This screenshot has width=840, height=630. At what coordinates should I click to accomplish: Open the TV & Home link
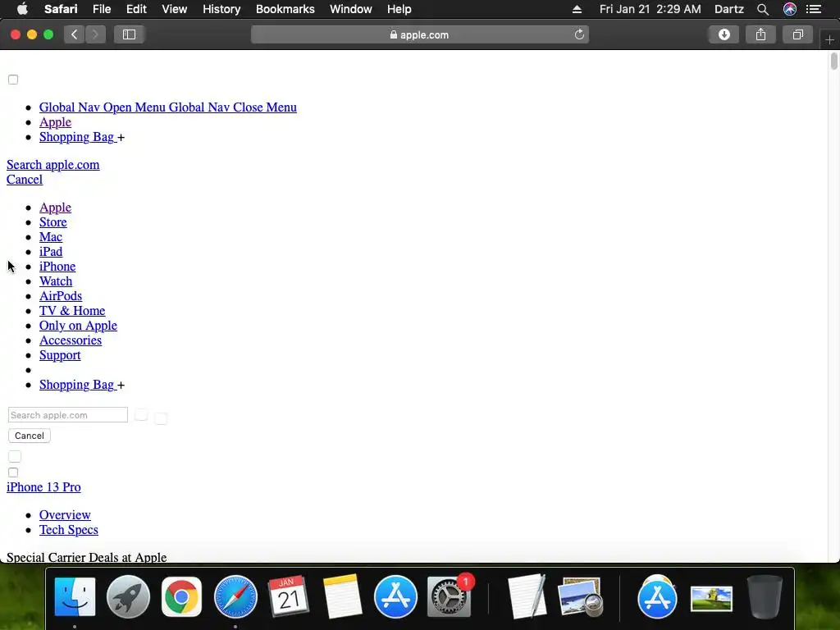click(72, 311)
